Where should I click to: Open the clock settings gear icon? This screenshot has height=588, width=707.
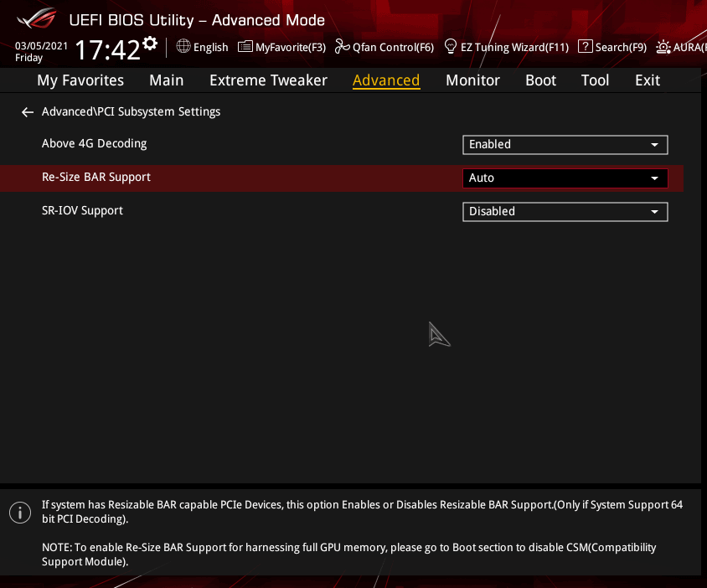(150, 44)
